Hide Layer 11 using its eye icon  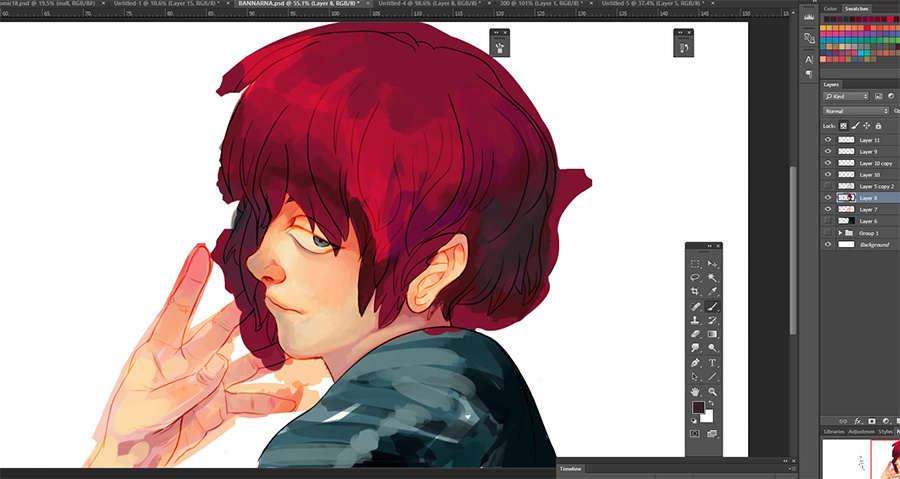(827, 140)
